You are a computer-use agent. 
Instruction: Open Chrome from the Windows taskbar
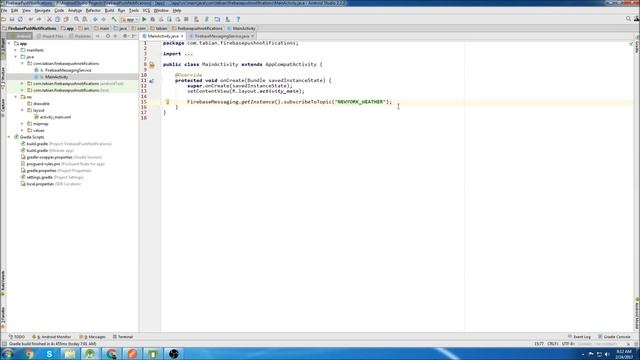(x=29, y=353)
